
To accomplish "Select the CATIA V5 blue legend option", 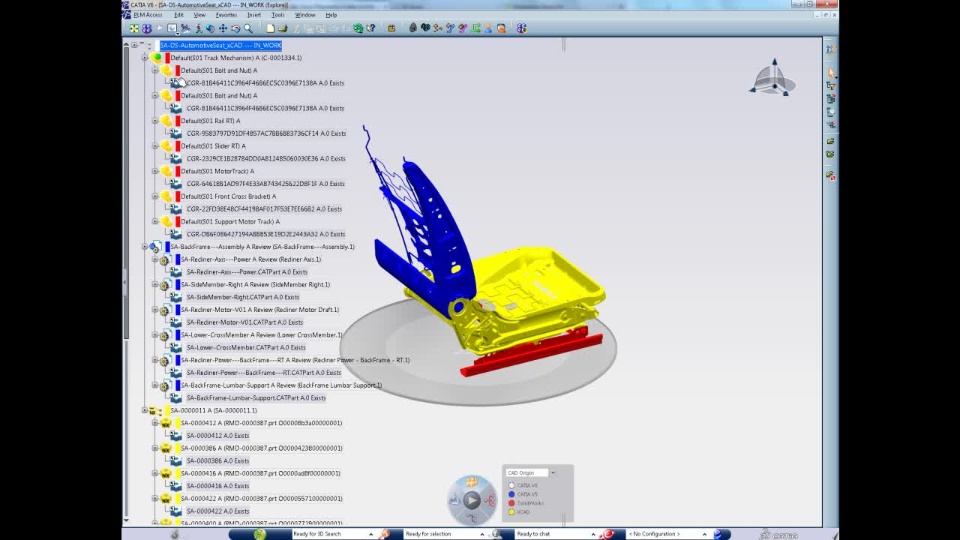I will point(511,494).
